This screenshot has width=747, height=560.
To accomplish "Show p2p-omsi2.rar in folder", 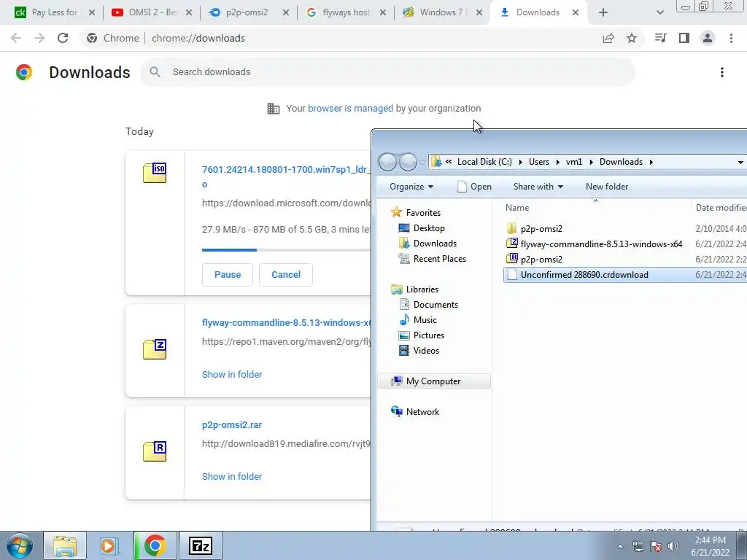I will [x=232, y=477].
